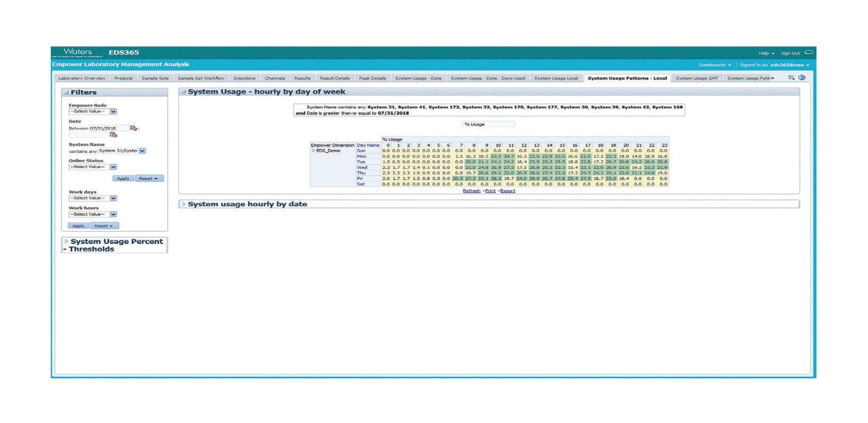View the Peak Details tab
Viewport: 868px width, 423px height.
[x=372, y=78]
